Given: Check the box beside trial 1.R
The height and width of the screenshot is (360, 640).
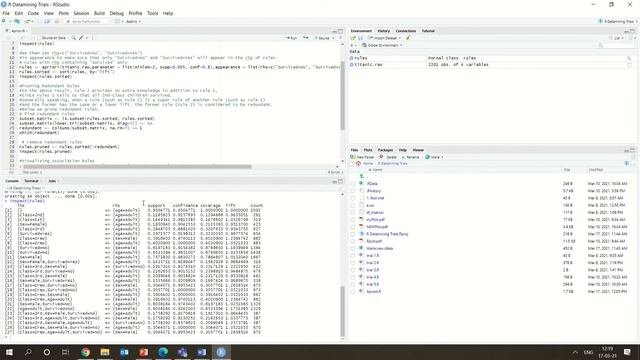Looking at the screenshot, I should pyautogui.click(x=353, y=256).
